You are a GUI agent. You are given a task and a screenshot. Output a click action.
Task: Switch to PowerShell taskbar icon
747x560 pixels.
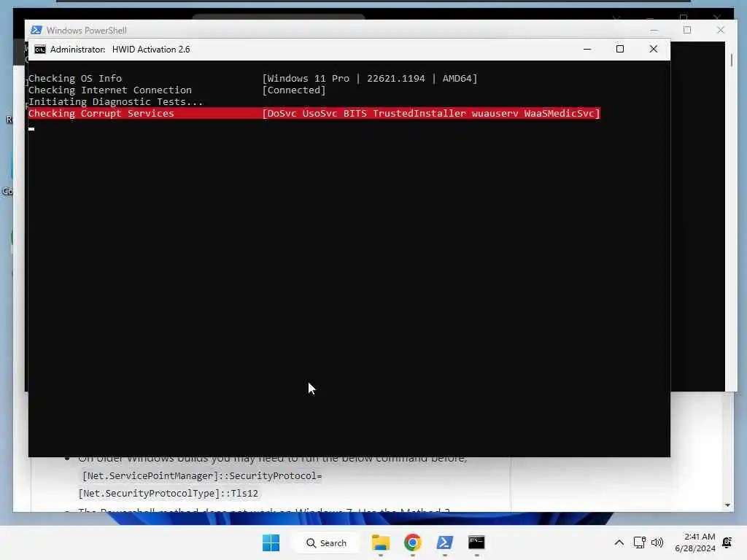coord(444,542)
